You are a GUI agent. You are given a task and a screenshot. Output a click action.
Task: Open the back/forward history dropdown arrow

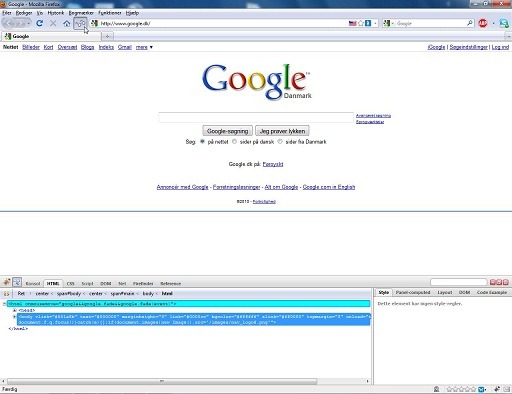tap(29, 23)
